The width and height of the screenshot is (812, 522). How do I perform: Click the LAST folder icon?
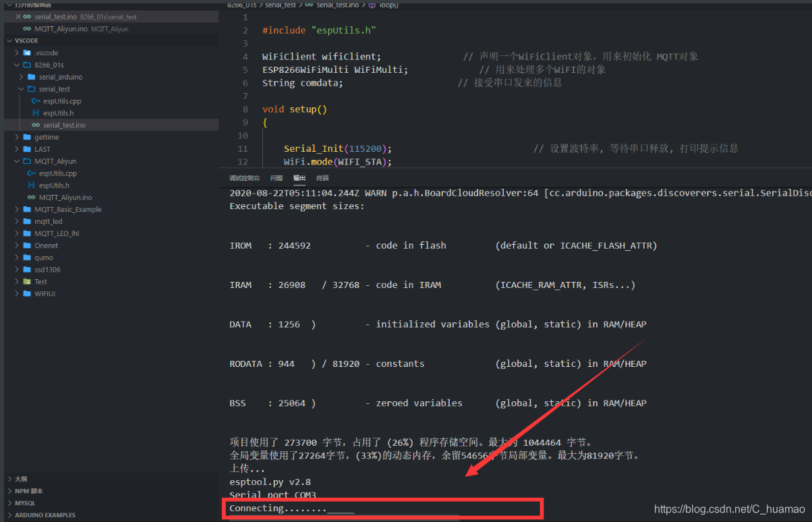[x=27, y=149]
